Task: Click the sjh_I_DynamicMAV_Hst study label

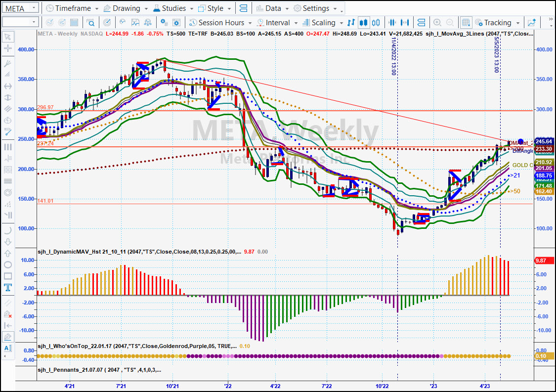Action: pyautogui.click(x=139, y=252)
